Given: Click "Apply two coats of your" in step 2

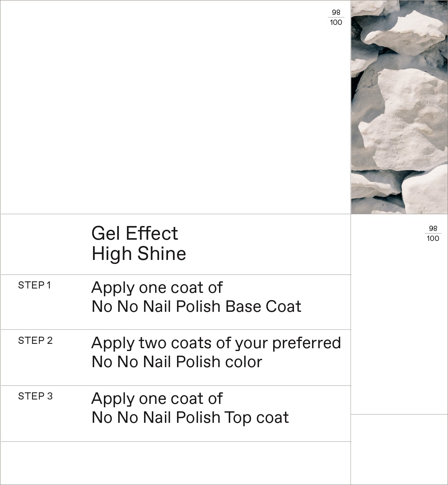Looking at the screenshot, I should click(180, 343).
